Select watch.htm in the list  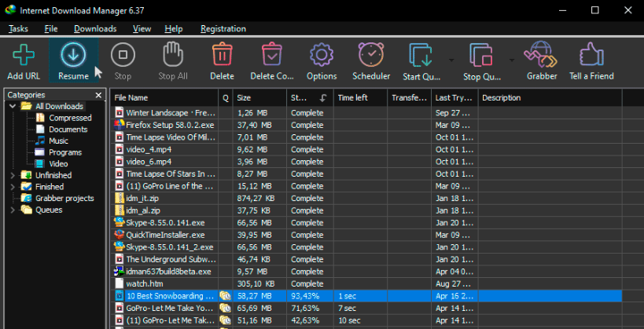click(366, 284)
